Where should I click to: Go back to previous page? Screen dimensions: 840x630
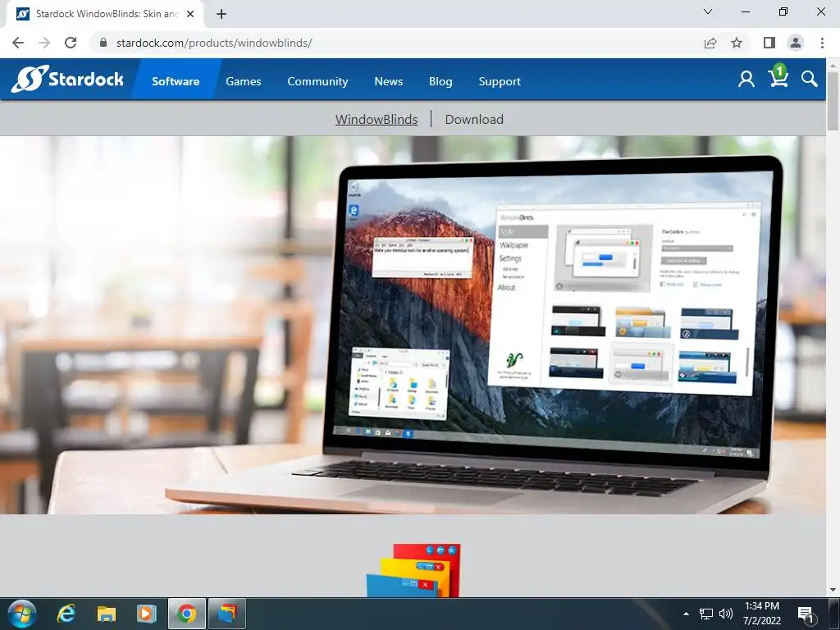[18, 43]
